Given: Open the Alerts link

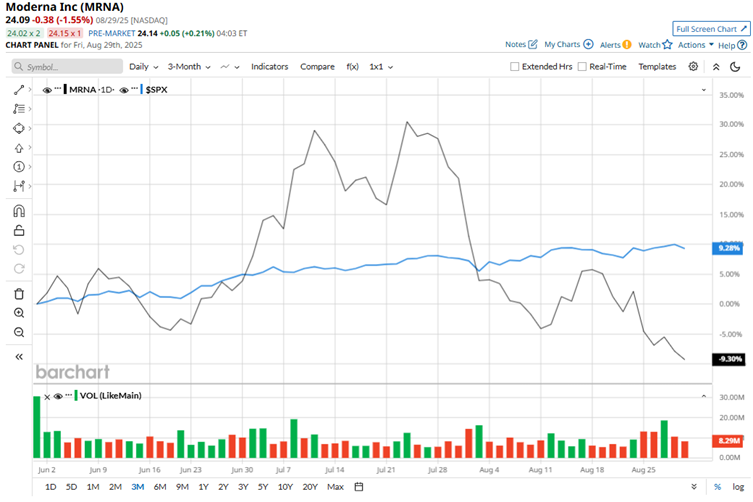Looking at the screenshot, I should (x=610, y=45).
